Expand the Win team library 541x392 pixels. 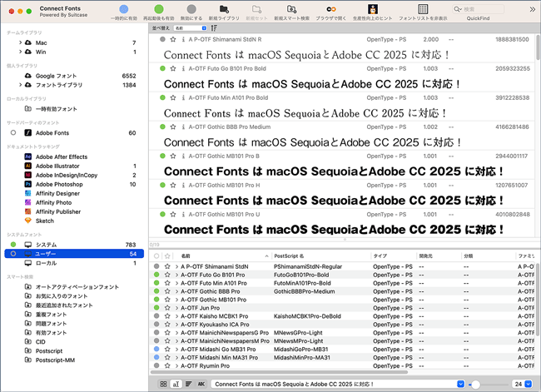coord(20,52)
